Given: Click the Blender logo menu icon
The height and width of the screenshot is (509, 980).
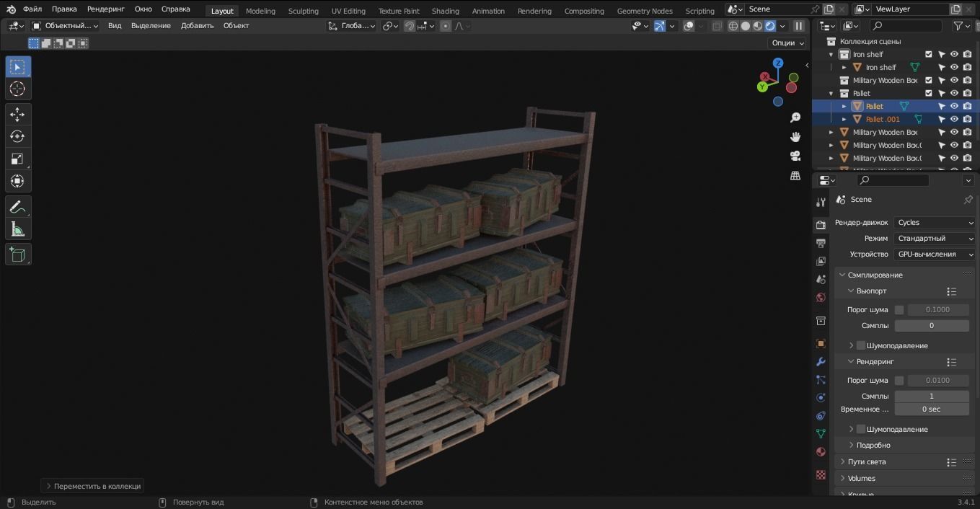Looking at the screenshot, I should click(11, 9).
